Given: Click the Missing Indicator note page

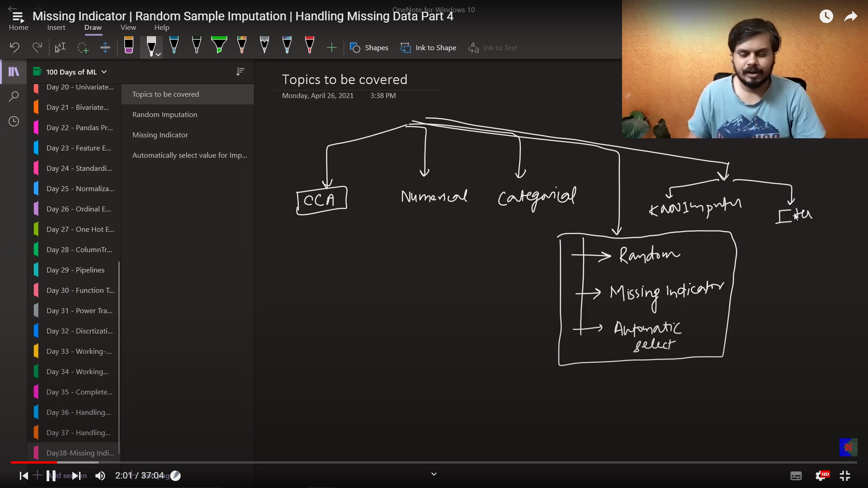Looking at the screenshot, I should point(160,135).
